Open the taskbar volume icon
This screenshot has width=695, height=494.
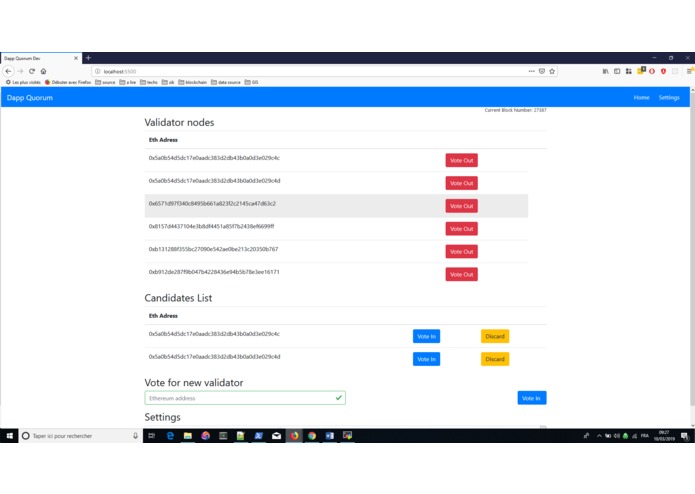pos(617,436)
